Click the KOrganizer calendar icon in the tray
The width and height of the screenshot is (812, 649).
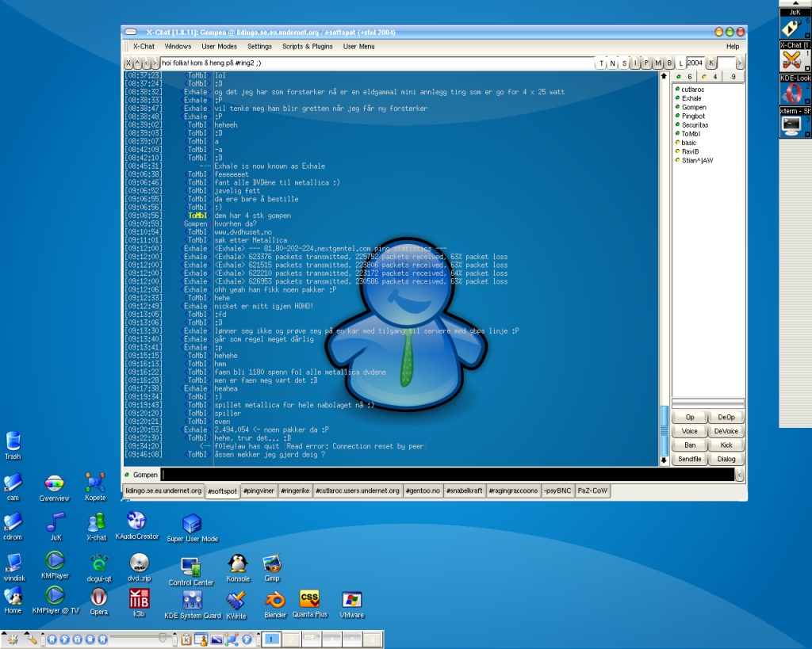coord(201,639)
